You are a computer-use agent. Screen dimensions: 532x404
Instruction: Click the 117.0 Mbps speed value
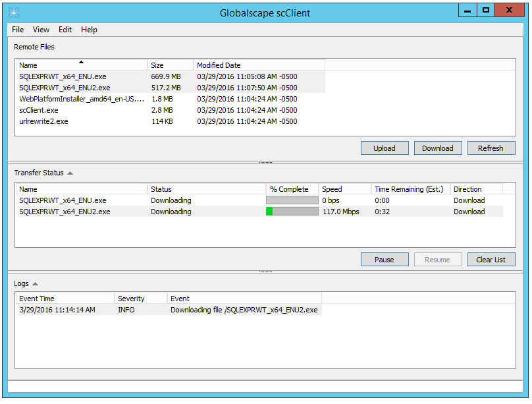point(341,212)
